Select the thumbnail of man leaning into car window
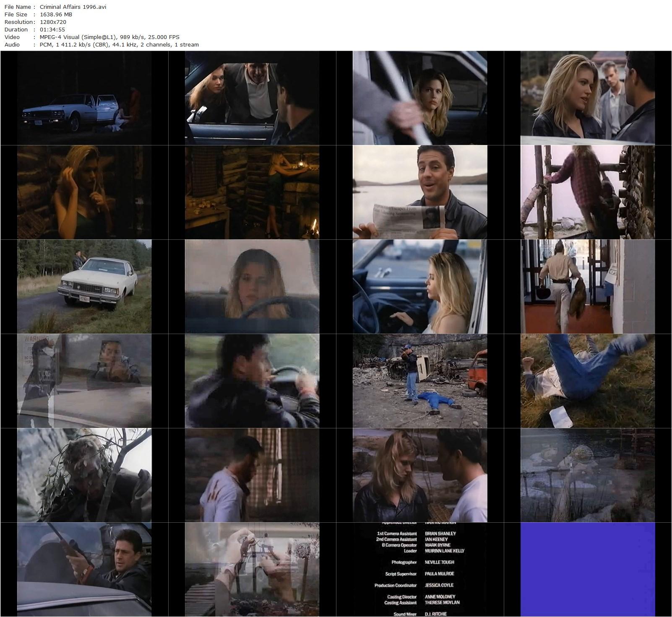672x617 pixels. pos(252,98)
